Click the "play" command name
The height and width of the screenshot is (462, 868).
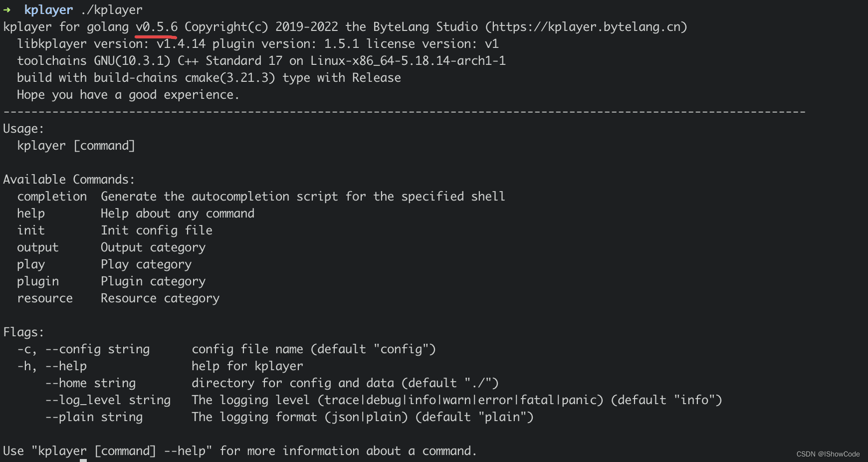click(31, 264)
